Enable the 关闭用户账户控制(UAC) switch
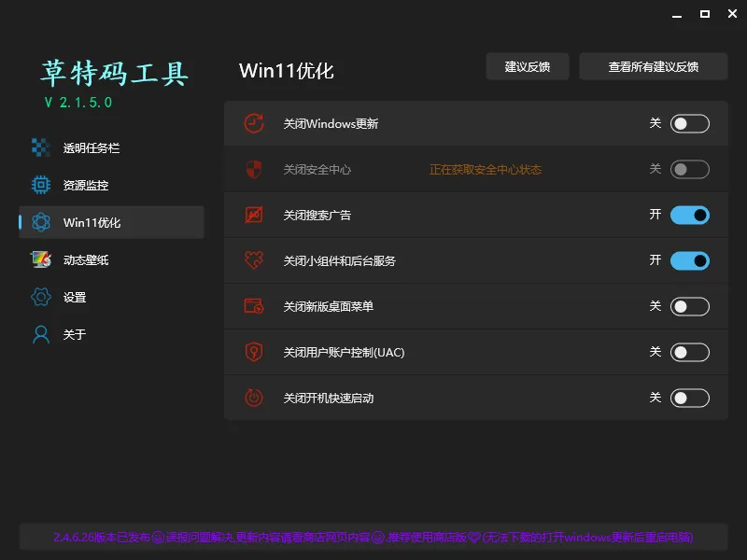The width and height of the screenshot is (747, 560). pos(690,353)
